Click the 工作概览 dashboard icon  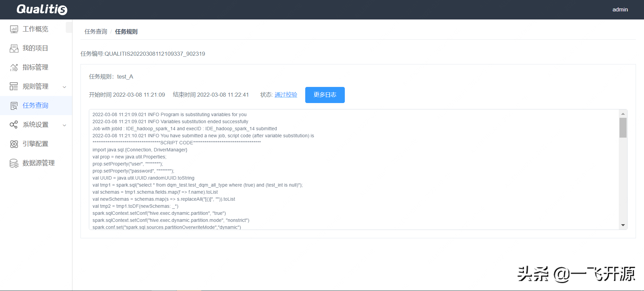[14, 29]
